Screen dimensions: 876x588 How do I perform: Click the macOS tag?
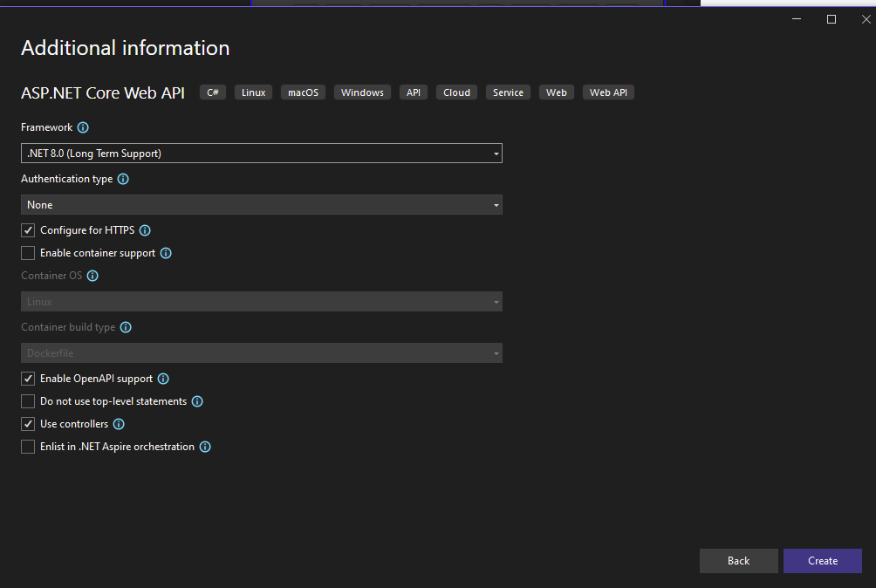[303, 92]
